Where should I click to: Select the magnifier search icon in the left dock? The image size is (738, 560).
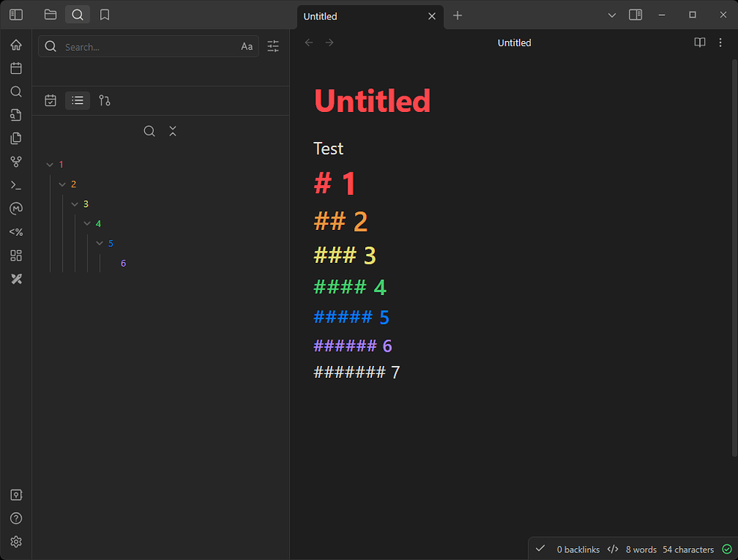coord(16,91)
